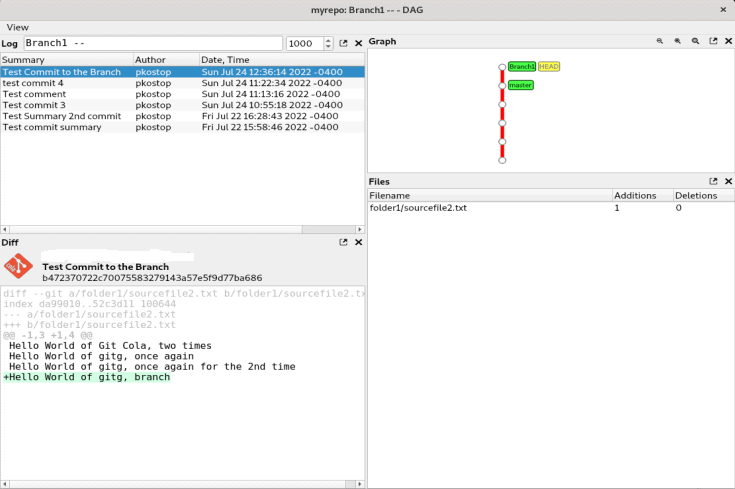Detach the Diff panel with its float icon

343,242
